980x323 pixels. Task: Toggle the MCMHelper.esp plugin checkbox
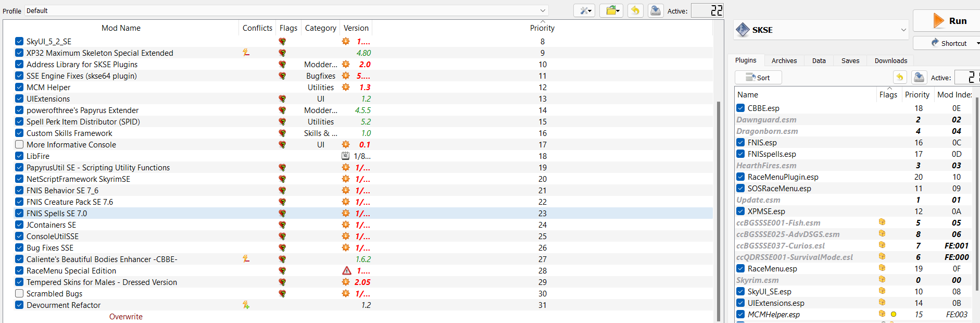[740, 314]
